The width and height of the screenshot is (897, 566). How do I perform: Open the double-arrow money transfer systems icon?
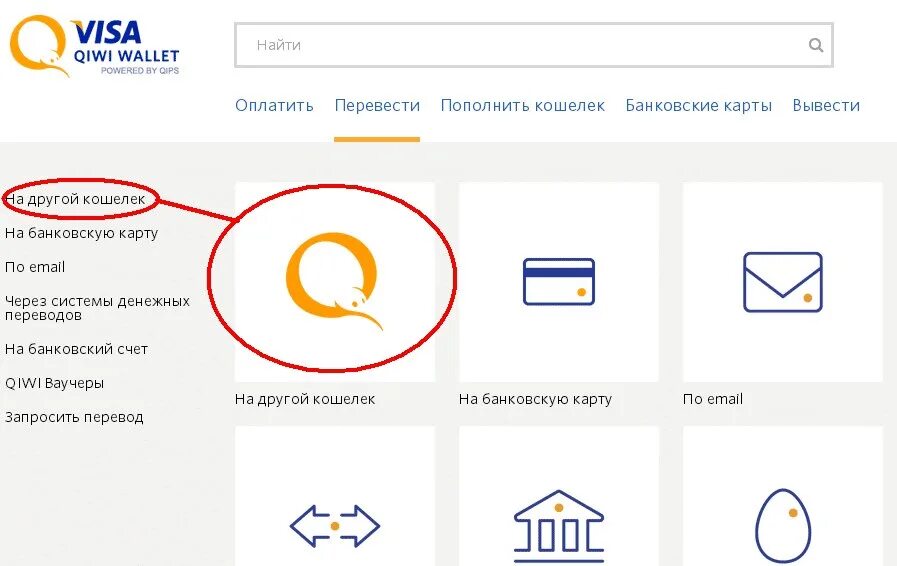tap(335, 525)
